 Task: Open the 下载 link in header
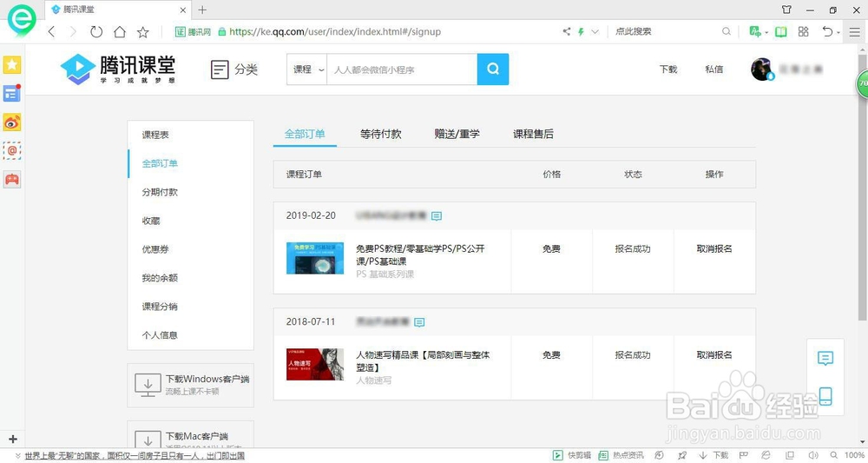[668, 69]
